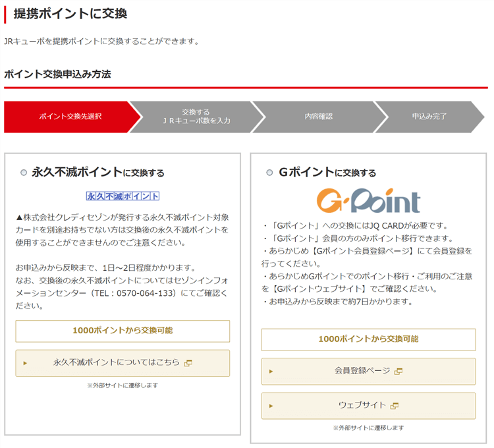The image size is (494, 448).
Task: Open the 会員登録ページ link
Action: [x=362, y=372]
